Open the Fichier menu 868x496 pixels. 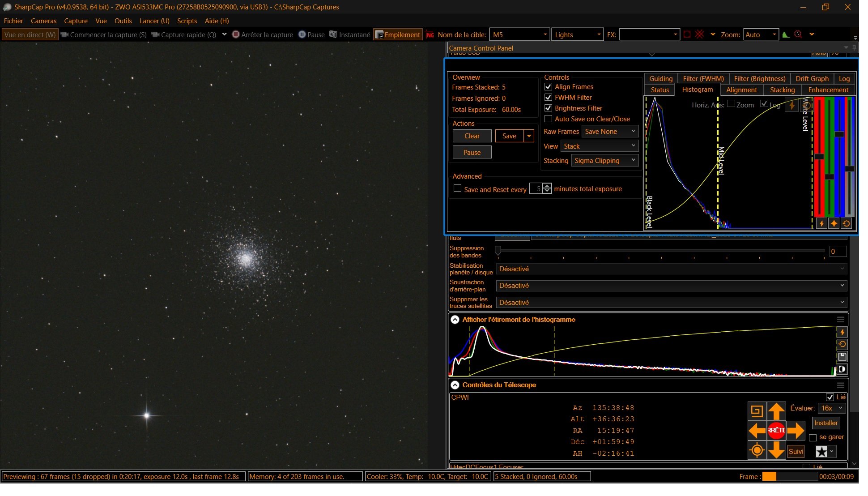(13, 21)
